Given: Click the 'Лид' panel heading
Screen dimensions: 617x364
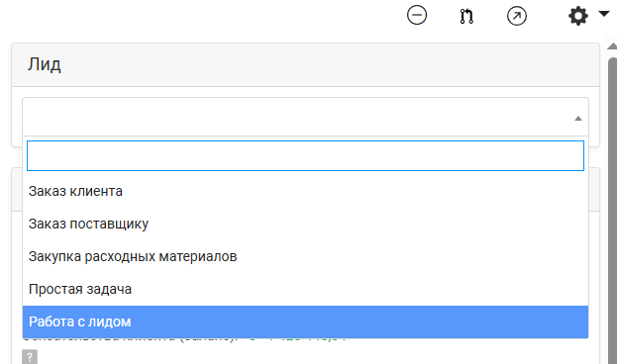Looking at the screenshot, I should 44,64.
